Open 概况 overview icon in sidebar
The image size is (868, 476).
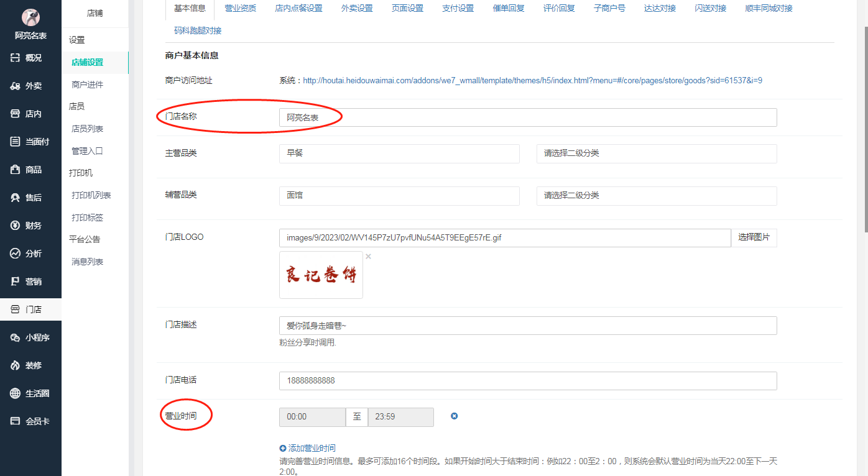16,58
